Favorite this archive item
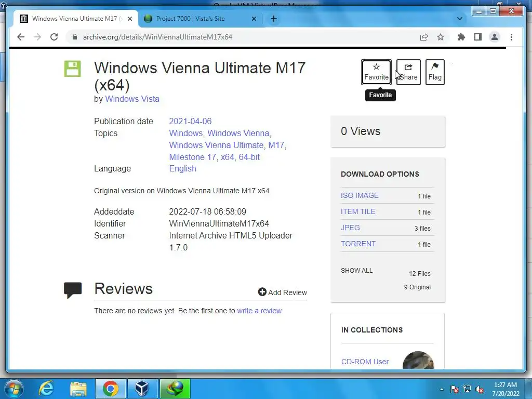This screenshot has width=532, height=399. 376,72
